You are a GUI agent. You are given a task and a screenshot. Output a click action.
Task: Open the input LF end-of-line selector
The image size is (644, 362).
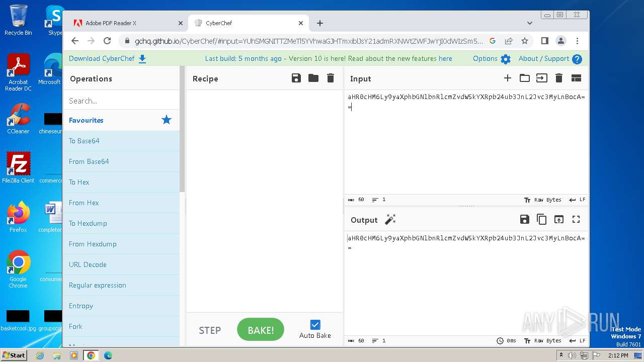point(577,200)
